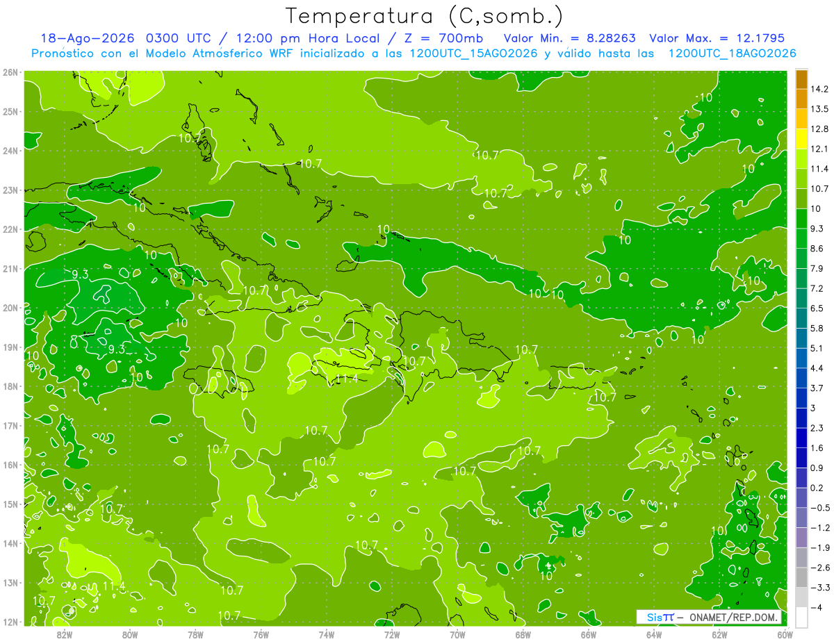The width and height of the screenshot is (834, 644).
Task: Click the color scale value 4.4
Action: [x=817, y=368]
